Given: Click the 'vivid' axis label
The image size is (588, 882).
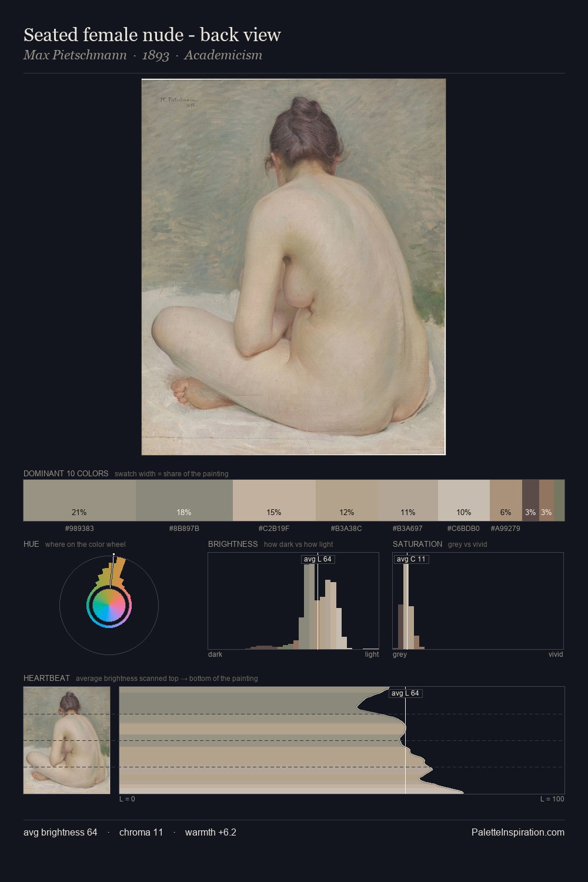Looking at the screenshot, I should pyautogui.click(x=556, y=654).
